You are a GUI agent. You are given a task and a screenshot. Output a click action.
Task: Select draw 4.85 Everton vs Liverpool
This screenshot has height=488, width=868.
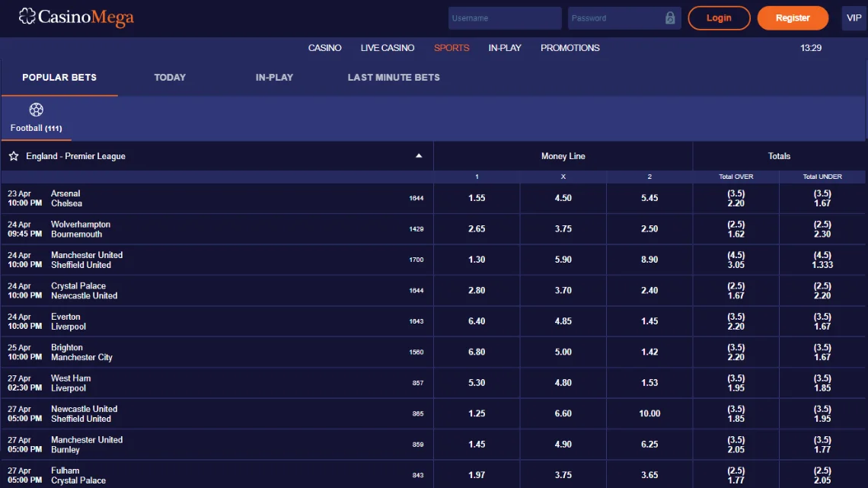click(x=563, y=321)
